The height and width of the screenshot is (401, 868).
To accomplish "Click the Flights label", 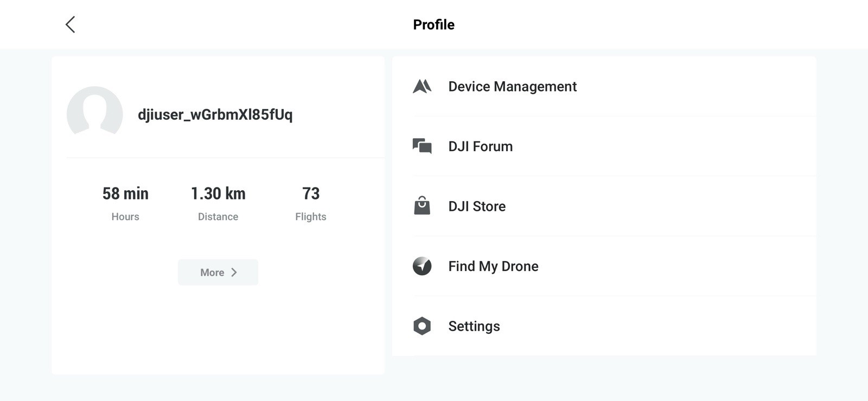I will (311, 217).
